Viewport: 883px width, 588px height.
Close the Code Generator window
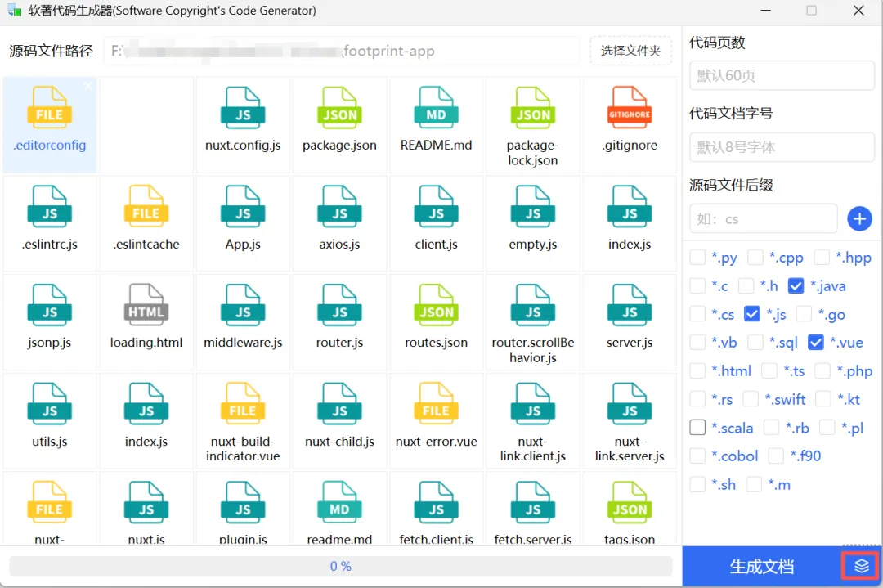click(858, 10)
